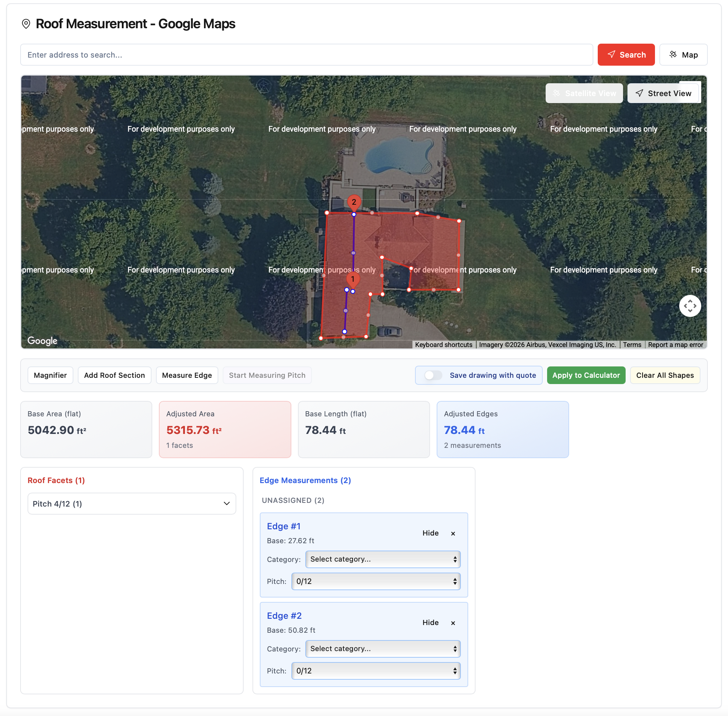Image resolution: width=728 pixels, height=716 pixels.
Task: Click the UNASSIGNED (2) label
Action: click(293, 500)
